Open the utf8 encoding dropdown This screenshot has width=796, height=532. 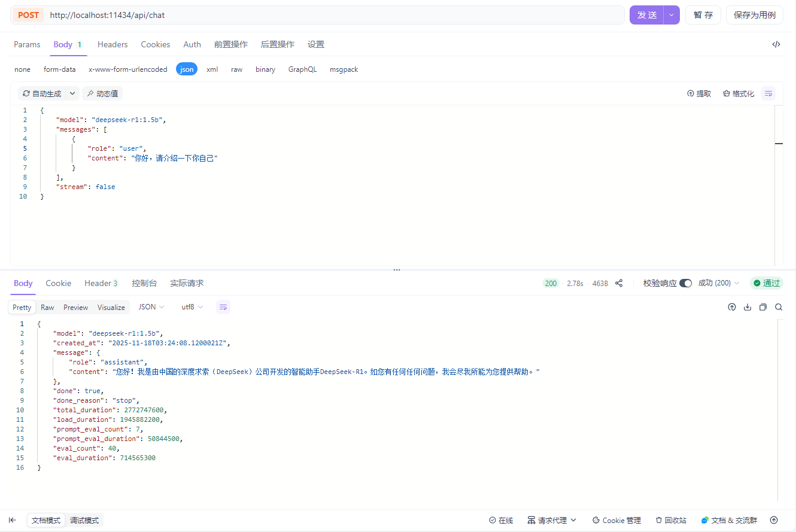tap(190, 306)
